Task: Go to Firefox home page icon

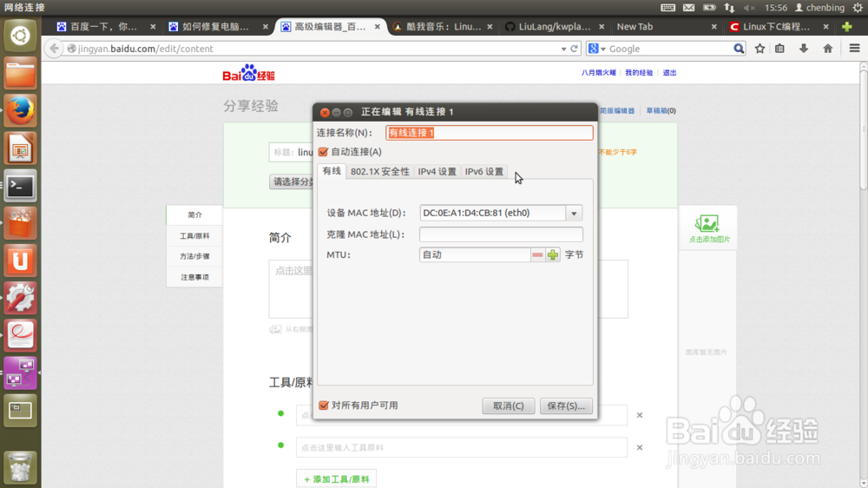Action: point(827,49)
